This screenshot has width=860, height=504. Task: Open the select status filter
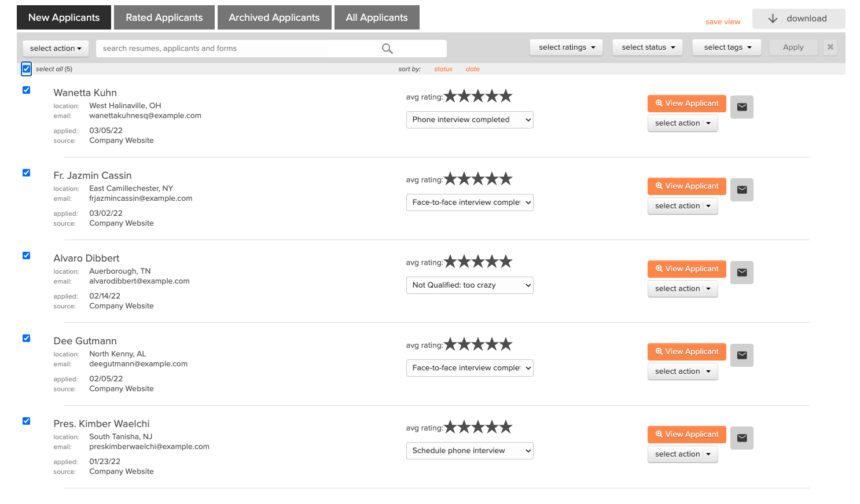pyautogui.click(x=648, y=47)
